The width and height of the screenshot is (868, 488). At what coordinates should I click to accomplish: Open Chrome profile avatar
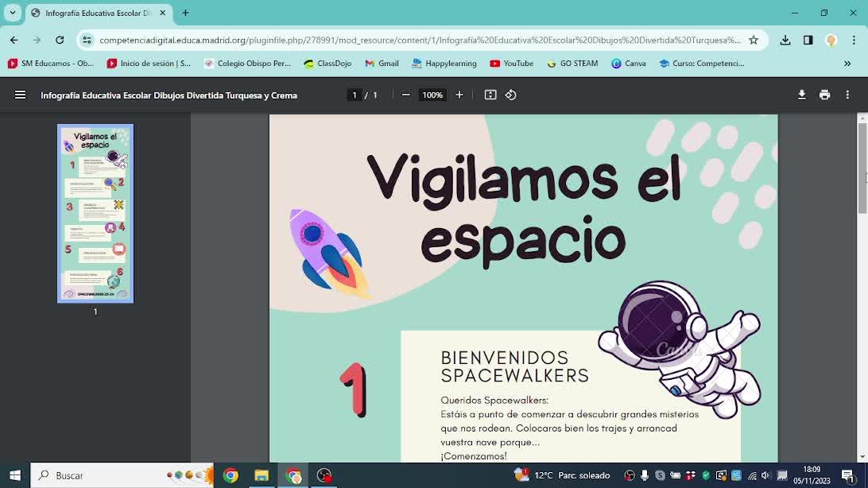click(831, 40)
